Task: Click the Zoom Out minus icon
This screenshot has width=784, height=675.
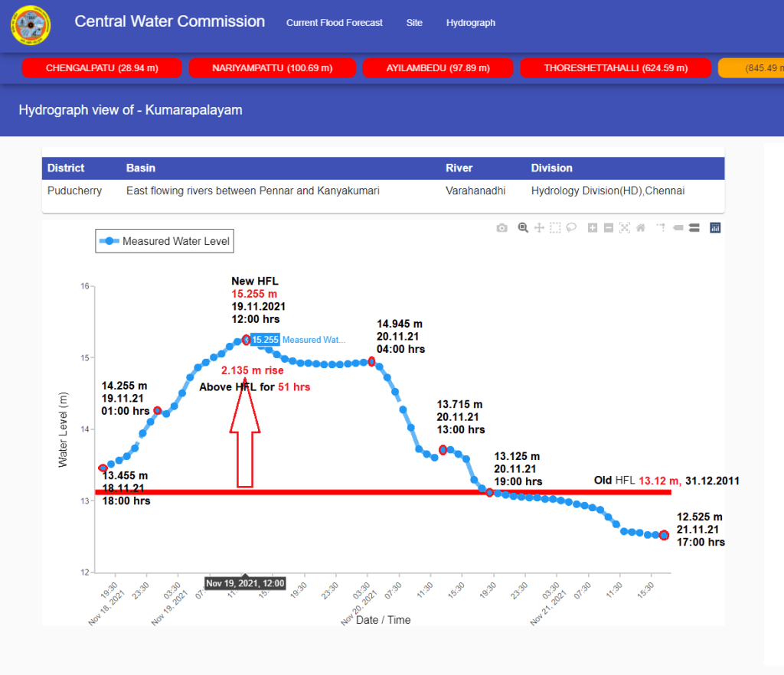Action: (x=608, y=227)
